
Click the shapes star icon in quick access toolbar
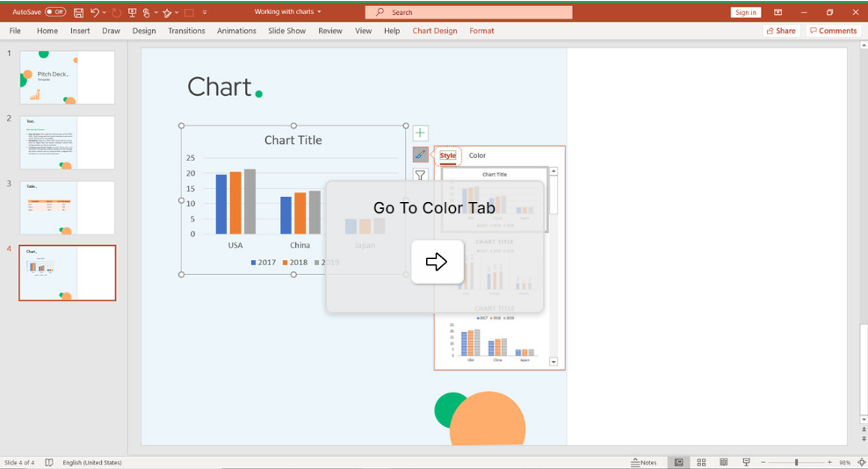(x=167, y=12)
